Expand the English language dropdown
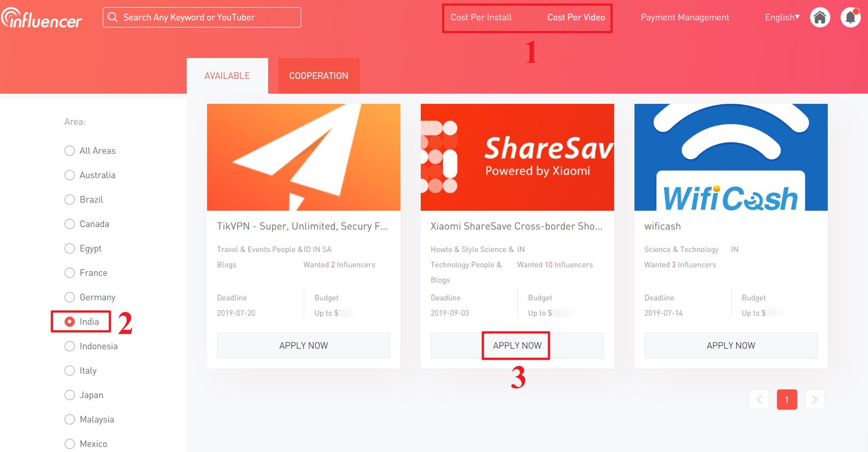This screenshot has height=452, width=868. coord(783,17)
